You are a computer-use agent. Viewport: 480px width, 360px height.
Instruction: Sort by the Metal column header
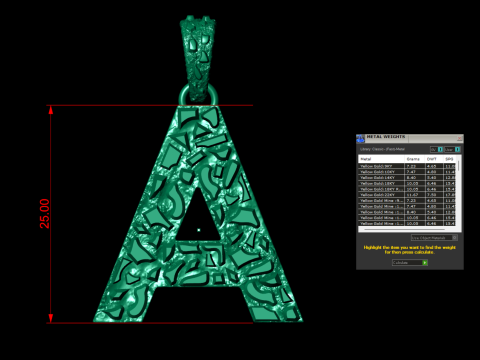click(x=382, y=159)
